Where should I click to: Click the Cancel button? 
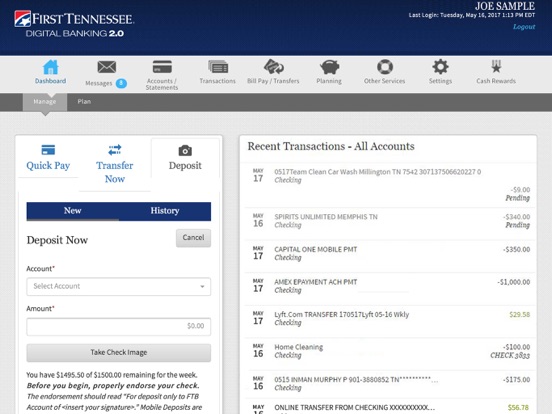193,238
